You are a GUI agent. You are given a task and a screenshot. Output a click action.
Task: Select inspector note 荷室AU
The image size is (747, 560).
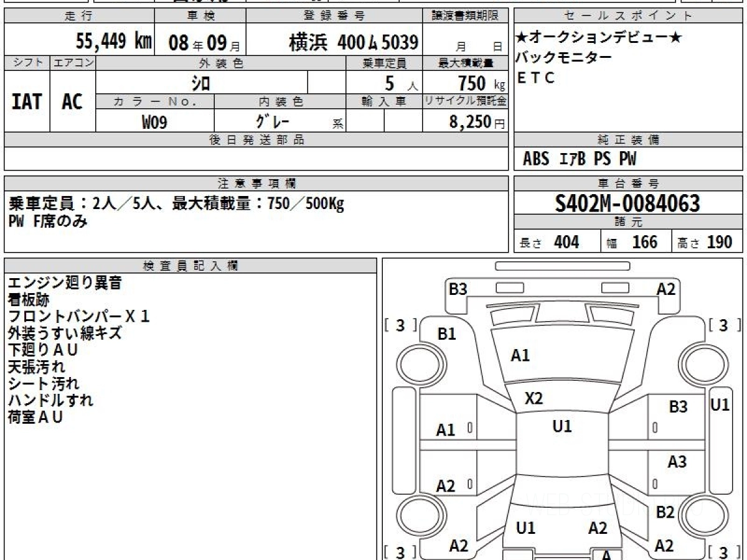pyautogui.click(x=36, y=418)
